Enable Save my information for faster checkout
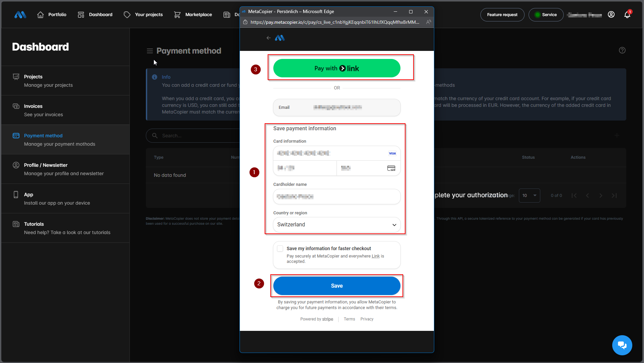This screenshot has width=644, height=363. tap(280, 248)
